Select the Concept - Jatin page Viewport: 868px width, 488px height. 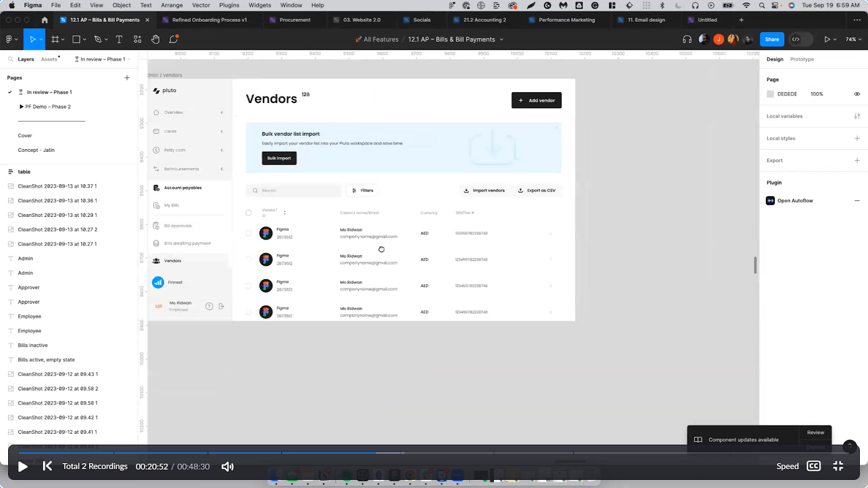36,150
